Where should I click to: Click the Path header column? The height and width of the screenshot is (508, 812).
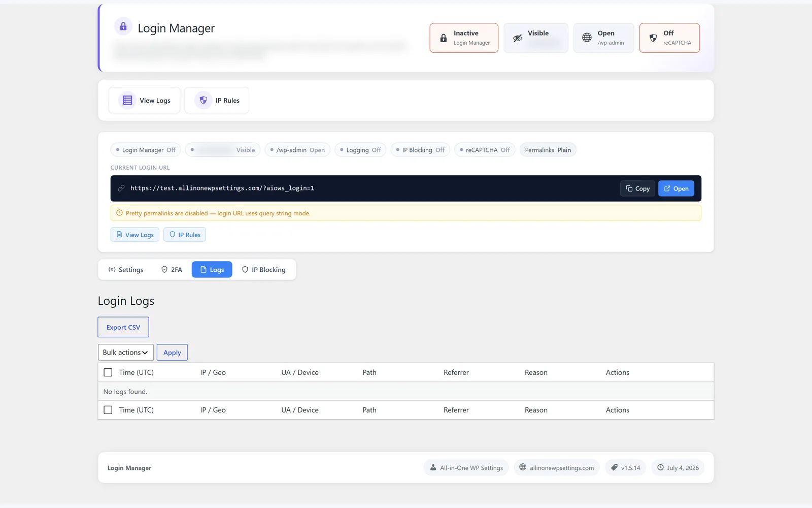point(369,372)
